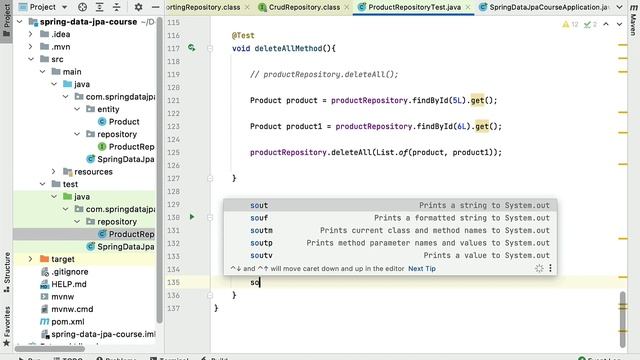This screenshot has width=640, height=360.
Task: Toggle the fold marker at line 130
Action: (210, 217)
